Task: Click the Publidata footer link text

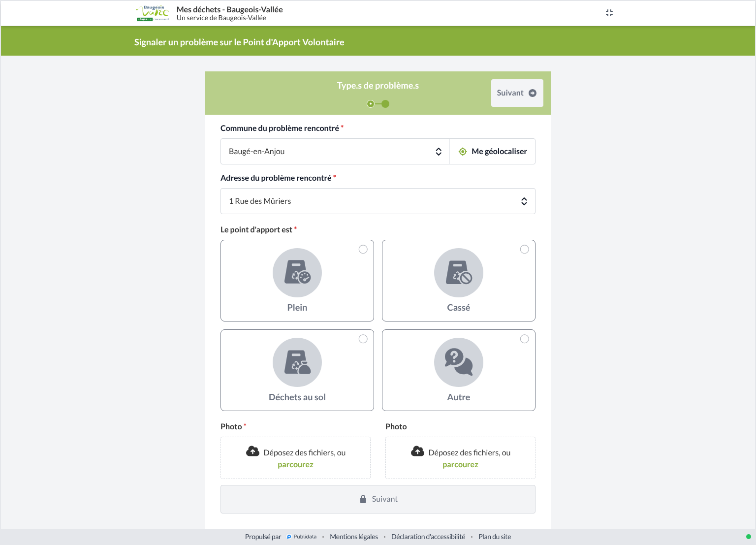Action: click(305, 537)
